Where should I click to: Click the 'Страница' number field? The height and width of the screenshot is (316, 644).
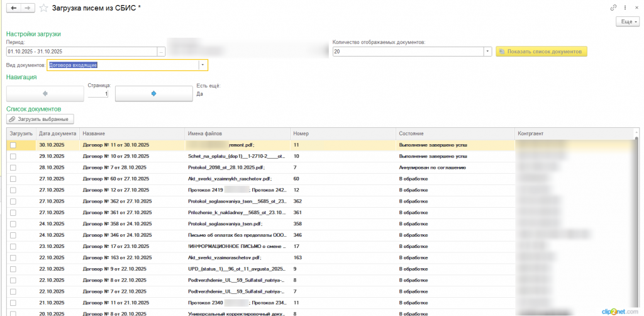tap(98, 94)
